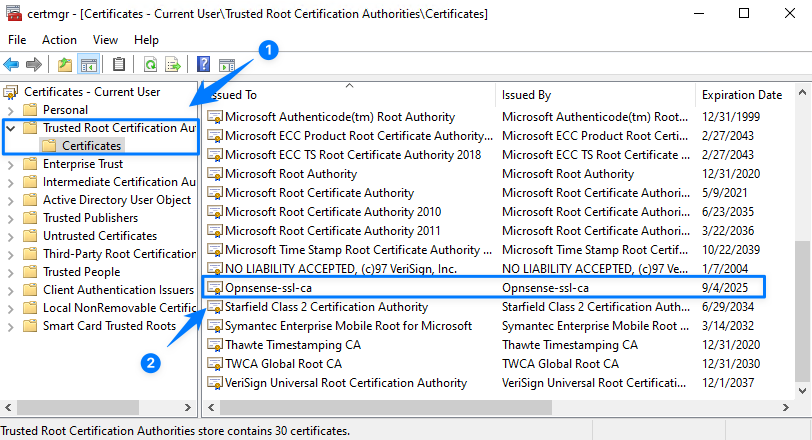Click the Personal folder icon

[31, 110]
